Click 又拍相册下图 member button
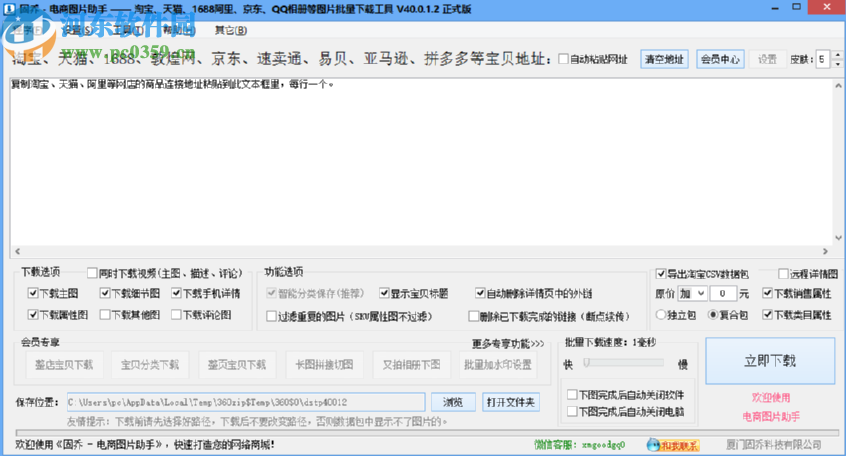Screen dimensions: 846x456 click(x=411, y=365)
